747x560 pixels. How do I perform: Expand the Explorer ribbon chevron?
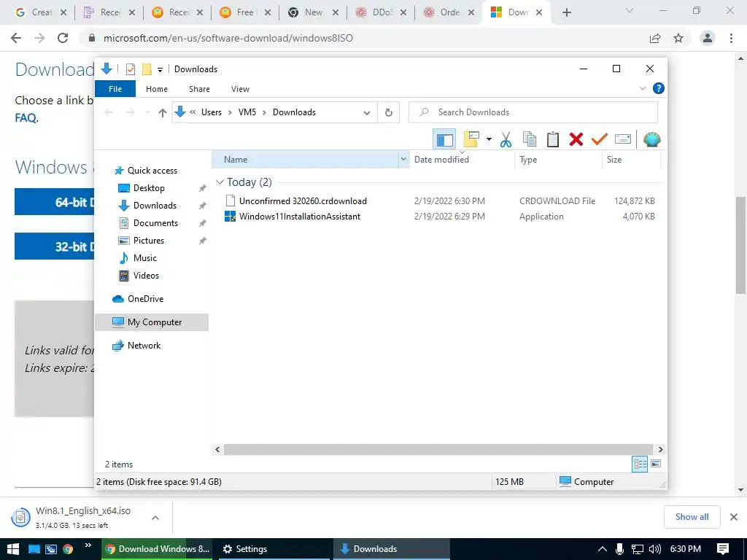coord(642,88)
